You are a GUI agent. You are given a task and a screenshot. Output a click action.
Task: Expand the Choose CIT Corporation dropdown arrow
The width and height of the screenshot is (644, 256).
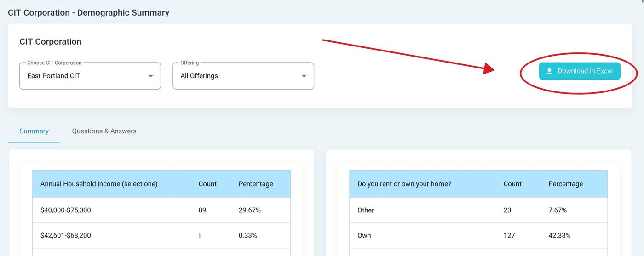click(150, 76)
